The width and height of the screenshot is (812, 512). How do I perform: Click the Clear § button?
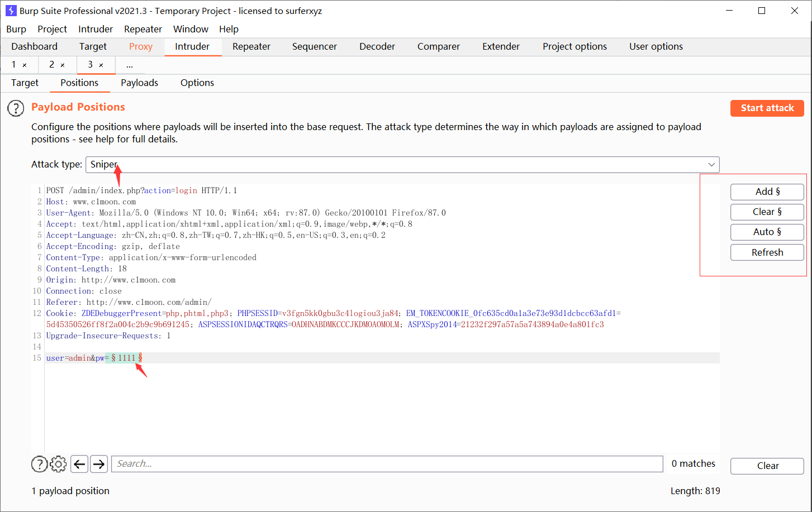(x=767, y=212)
